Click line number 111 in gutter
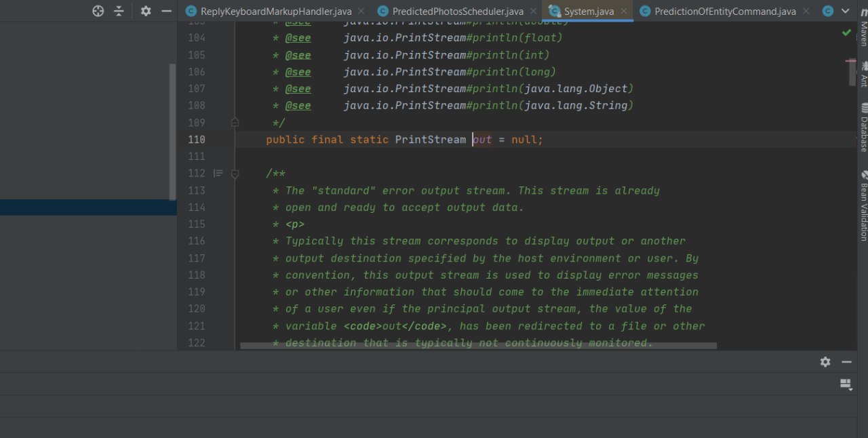 point(196,157)
